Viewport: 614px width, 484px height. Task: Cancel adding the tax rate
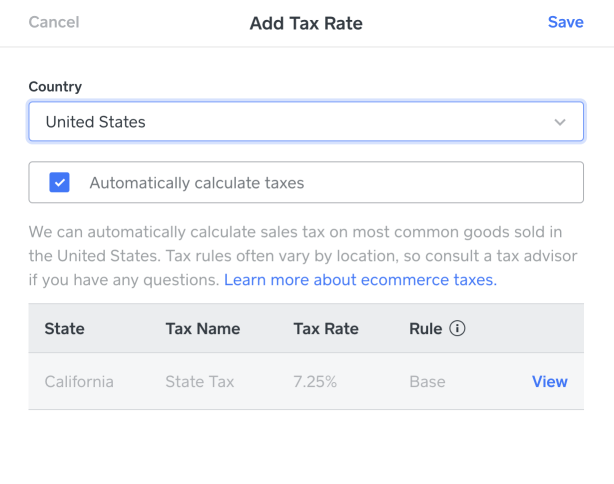[x=54, y=22]
